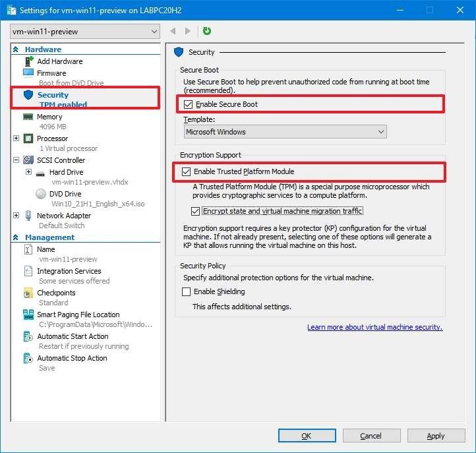Click the Cancel button

pos(371,436)
